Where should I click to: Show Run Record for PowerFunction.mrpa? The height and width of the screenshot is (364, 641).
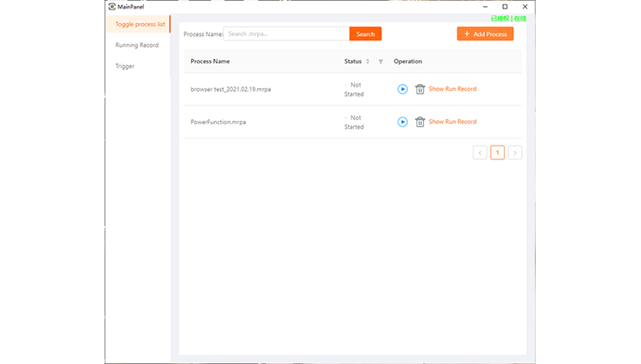(x=452, y=122)
